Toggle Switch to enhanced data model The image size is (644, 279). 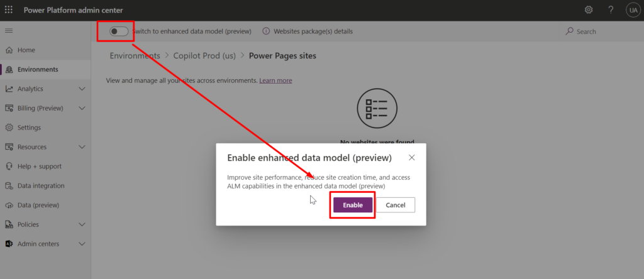click(x=119, y=31)
